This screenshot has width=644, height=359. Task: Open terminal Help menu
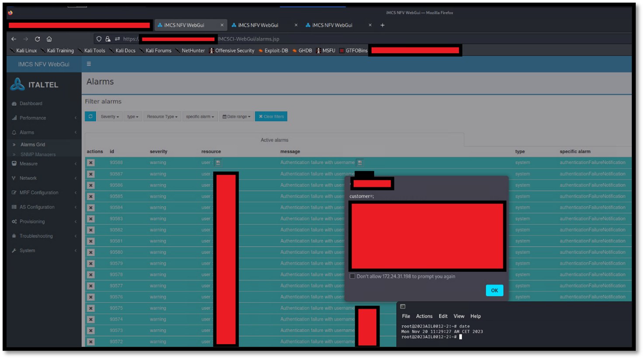coord(476,316)
